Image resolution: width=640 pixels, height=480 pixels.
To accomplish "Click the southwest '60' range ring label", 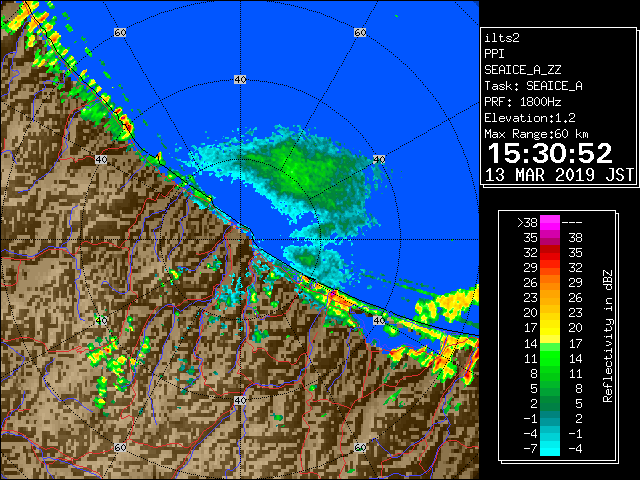I will [x=120, y=447].
